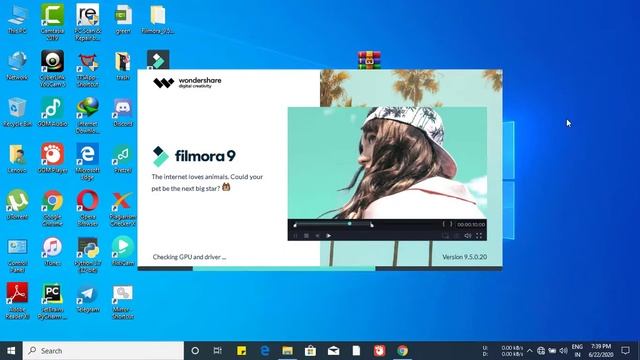The height and width of the screenshot is (360, 640).
Task: Launch iTunes from the desktop
Action: pos(52,251)
